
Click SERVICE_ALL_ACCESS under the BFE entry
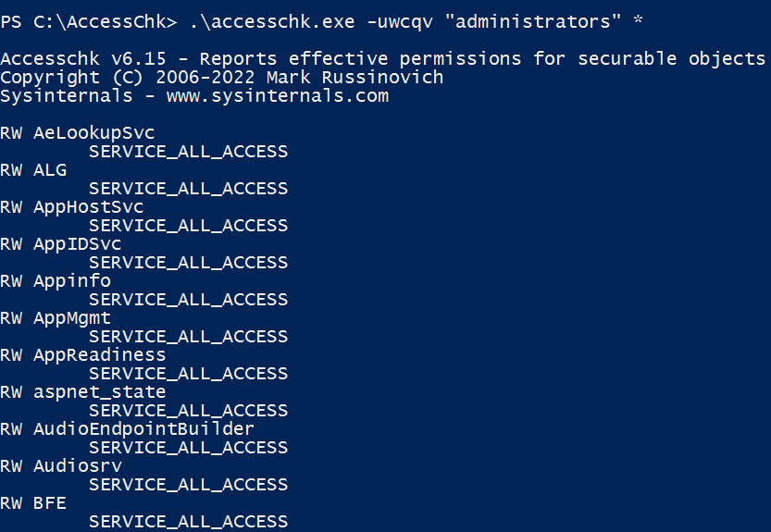pos(188,522)
